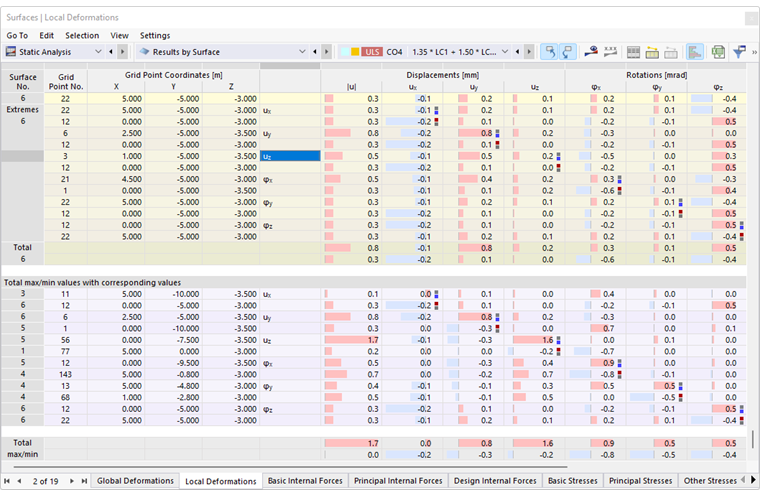Open the Selection menu
760x496 pixels.
click(82, 35)
